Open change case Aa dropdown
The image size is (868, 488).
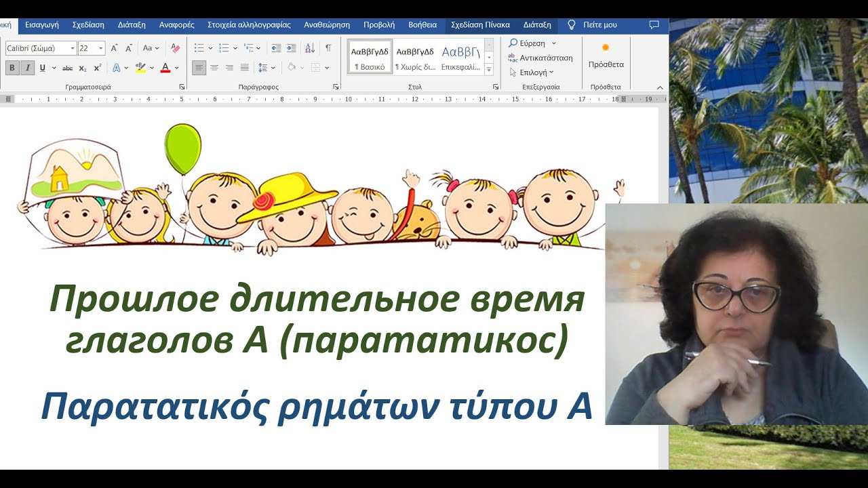(151, 48)
